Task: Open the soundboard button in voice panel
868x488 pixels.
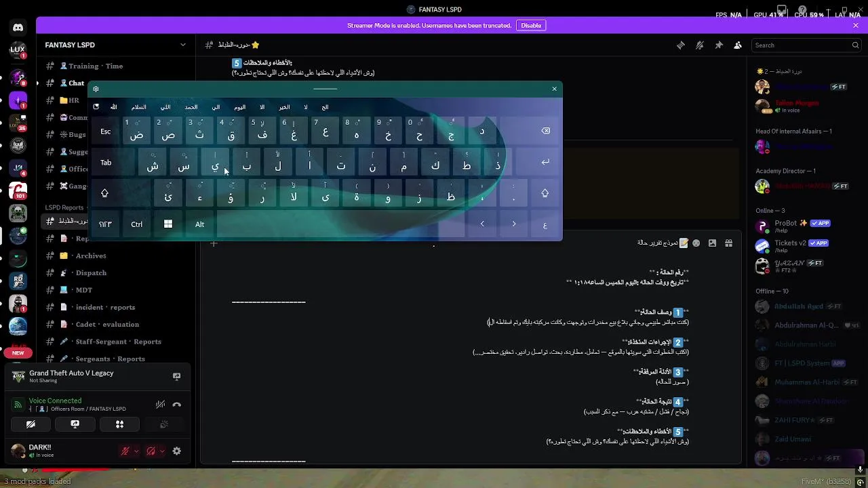Action: tap(163, 424)
